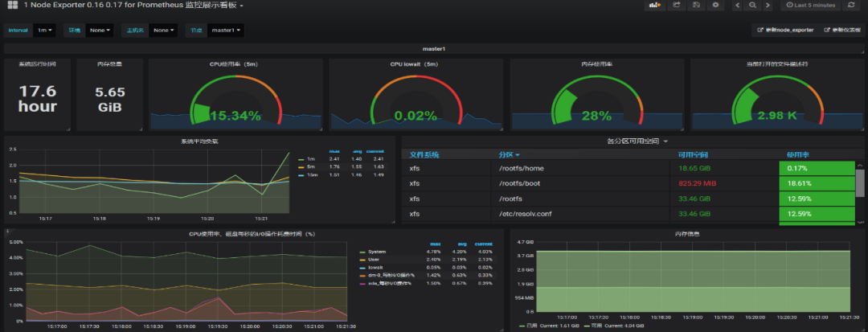Sort table by 分区 column header
This screenshot has width=868, height=332.
[x=509, y=155]
